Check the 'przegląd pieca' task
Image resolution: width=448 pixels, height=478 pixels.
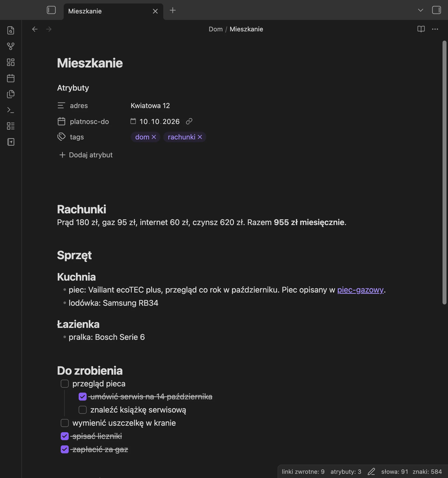65,384
